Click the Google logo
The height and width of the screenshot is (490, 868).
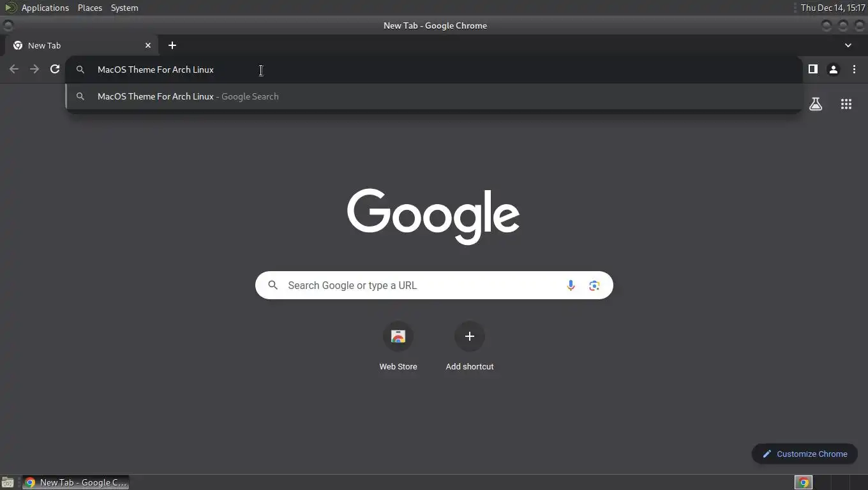coord(433,216)
